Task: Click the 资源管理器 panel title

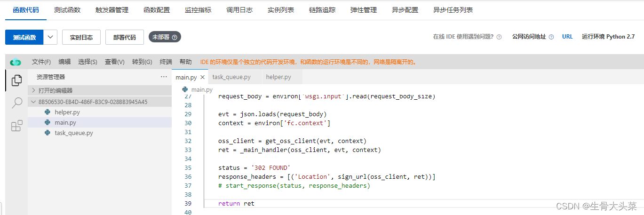Action: point(51,77)
